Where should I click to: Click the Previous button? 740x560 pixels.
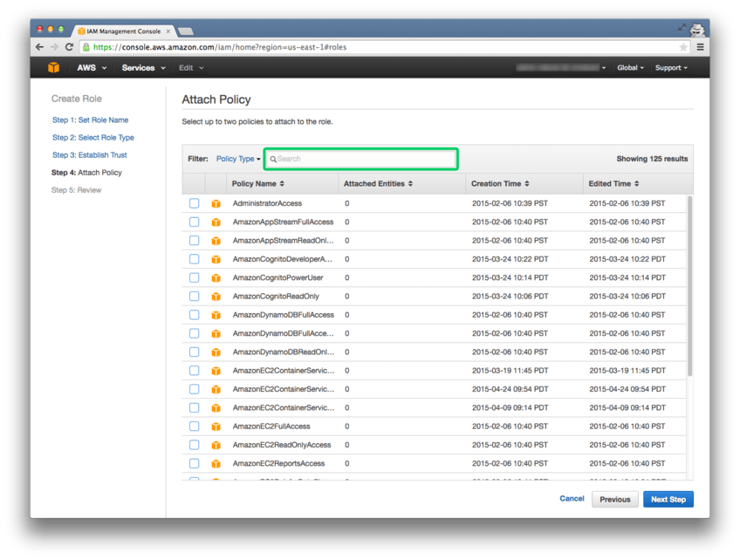click(x=615, y=499)
